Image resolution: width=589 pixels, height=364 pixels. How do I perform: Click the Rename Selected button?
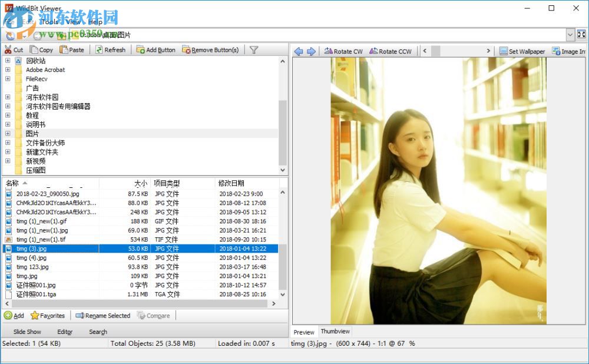coord(103,315)
